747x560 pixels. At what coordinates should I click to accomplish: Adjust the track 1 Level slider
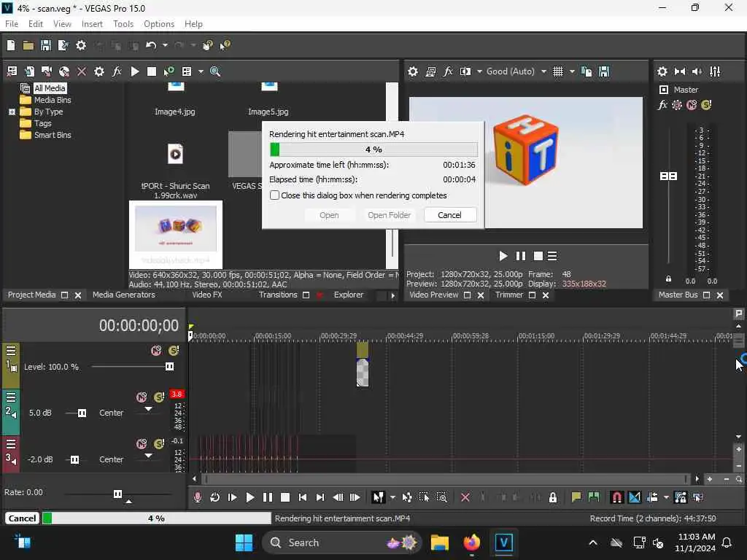click(169, 366)
